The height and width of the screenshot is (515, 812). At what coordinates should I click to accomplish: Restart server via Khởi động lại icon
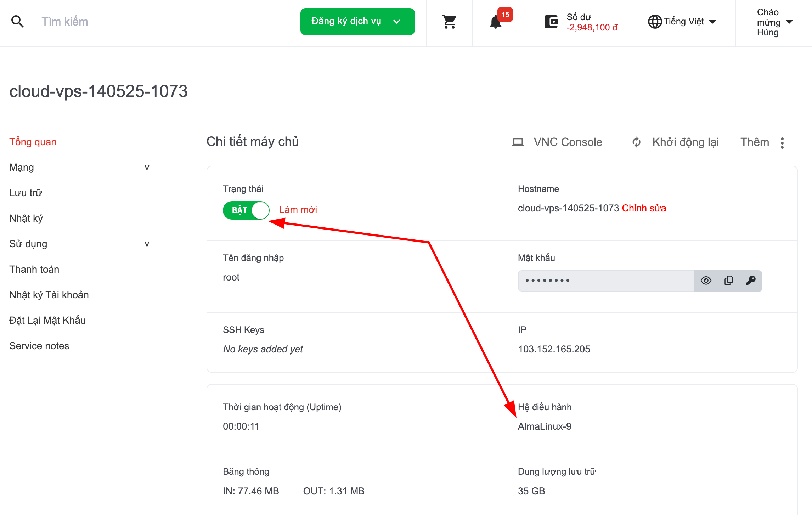click(x=636, y=142)
